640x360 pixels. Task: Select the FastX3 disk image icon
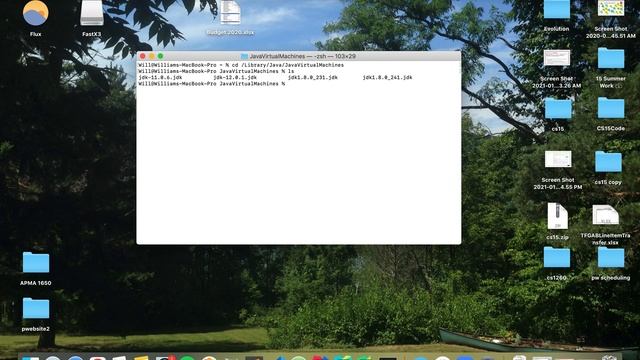(91, 13)
